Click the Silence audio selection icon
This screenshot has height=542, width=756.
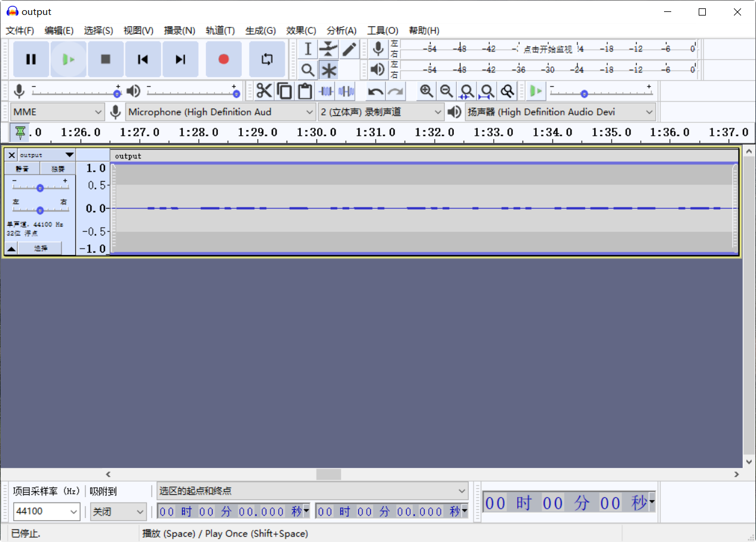(x=346, y=91)
